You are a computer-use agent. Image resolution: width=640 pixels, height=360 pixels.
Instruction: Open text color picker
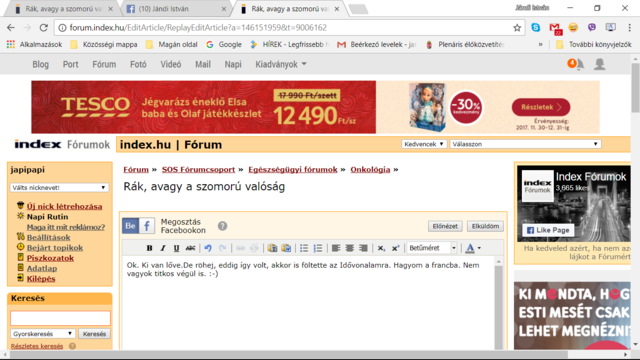click(x=473, y=248)
